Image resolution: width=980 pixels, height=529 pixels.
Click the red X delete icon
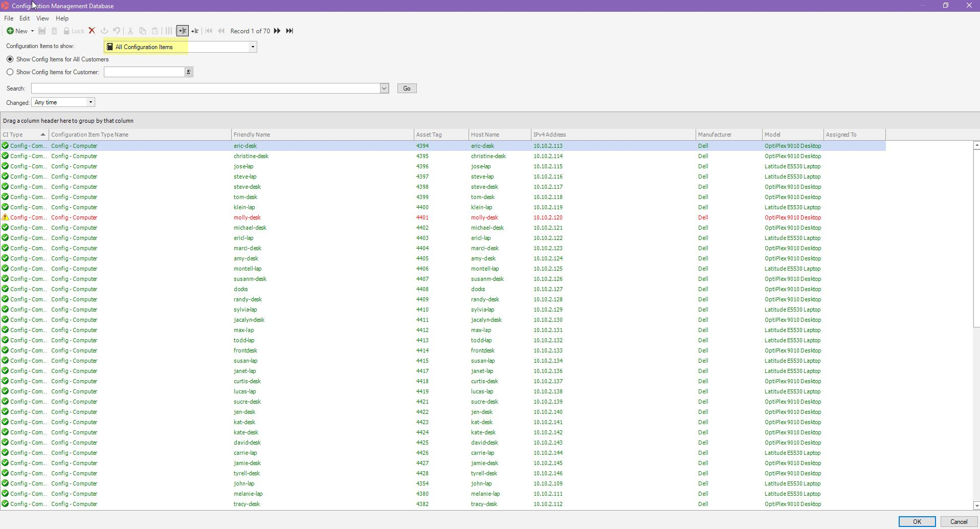click(x=92, y=31)
